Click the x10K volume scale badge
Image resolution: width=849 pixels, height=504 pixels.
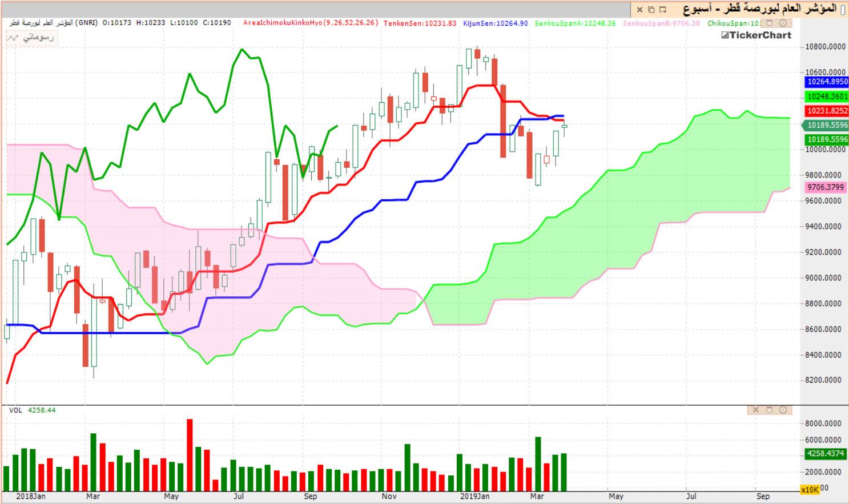810,489
